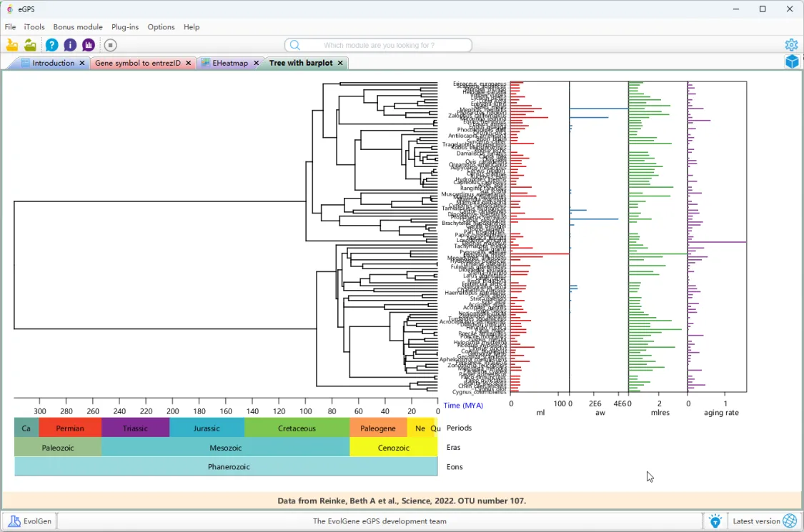Close the Gene symbol to entrezID tab
The image size is (804, 532).
click(188, 63)
